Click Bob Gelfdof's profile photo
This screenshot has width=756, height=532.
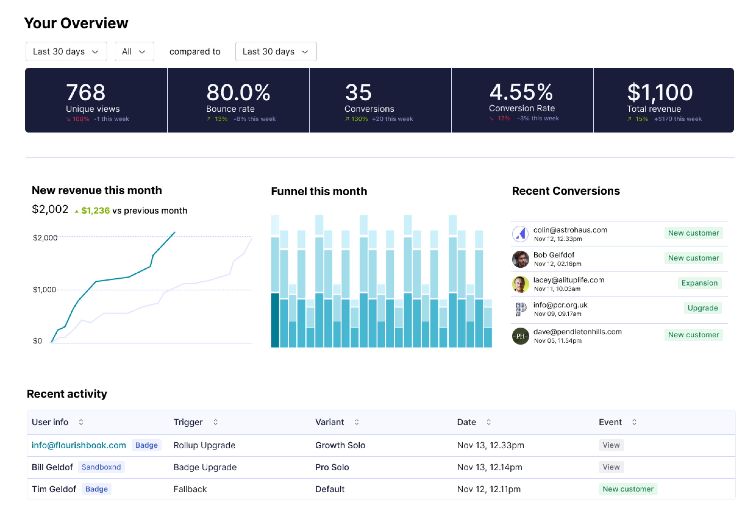pos(520,259)
